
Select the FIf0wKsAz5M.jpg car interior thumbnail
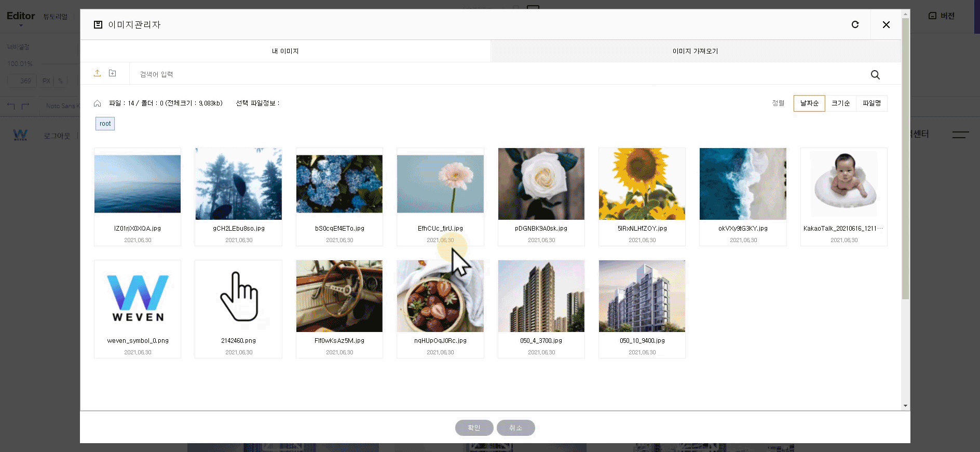point(339,296)
